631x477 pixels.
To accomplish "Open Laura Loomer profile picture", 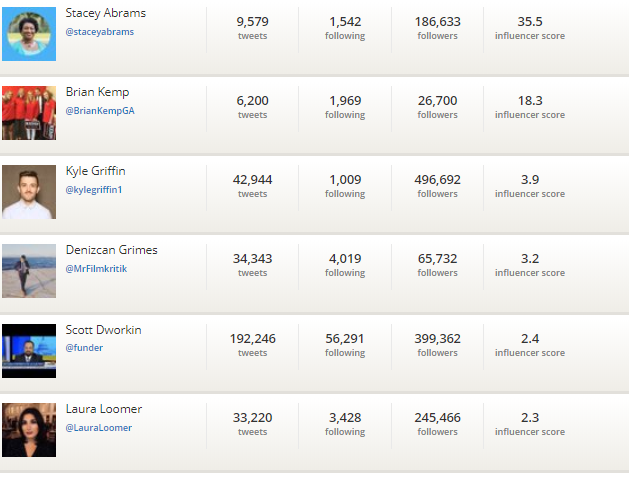I will [x=29, y=430].
